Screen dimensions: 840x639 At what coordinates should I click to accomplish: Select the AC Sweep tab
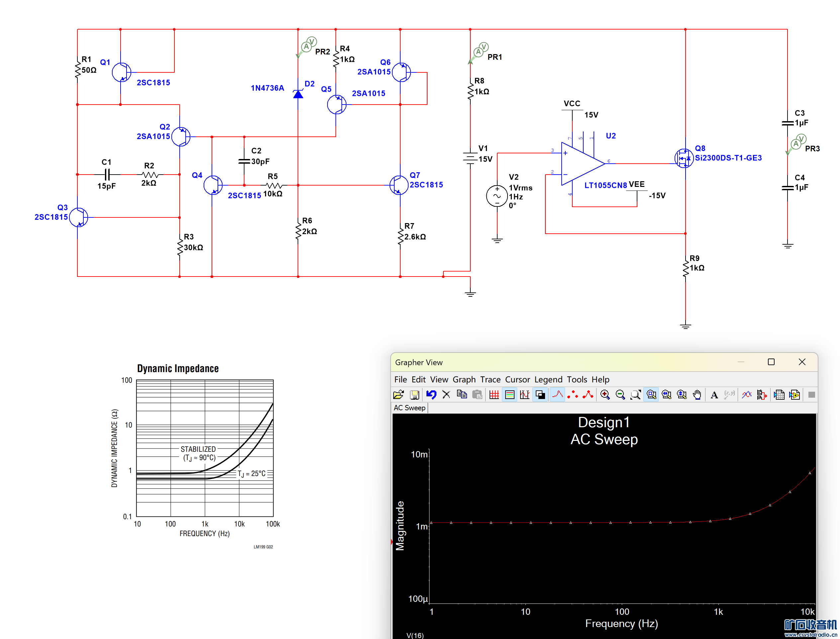click(x=410, y=408)
